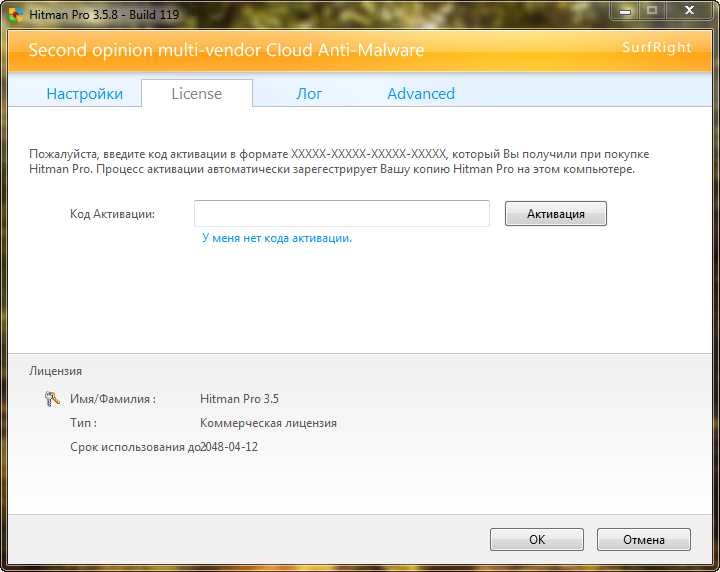Click the license keys icon
This screenshot has width=720, height=572.
[52, 398]
